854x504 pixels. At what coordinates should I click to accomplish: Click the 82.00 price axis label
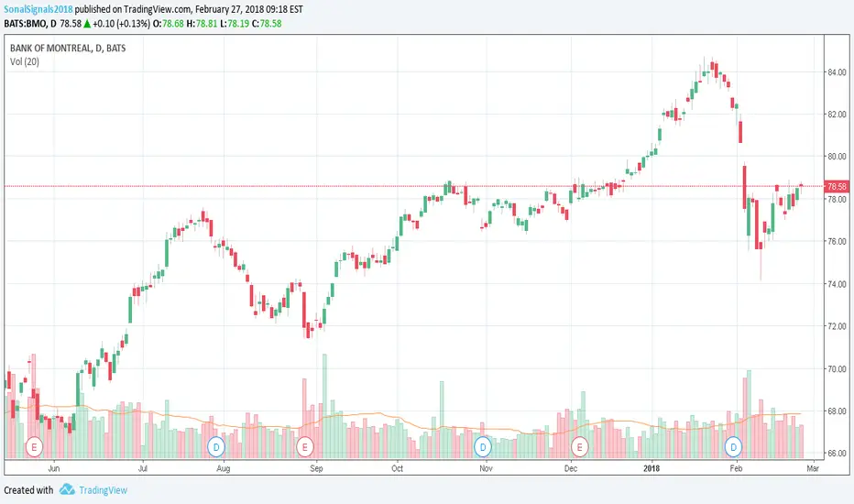(837, 114)
